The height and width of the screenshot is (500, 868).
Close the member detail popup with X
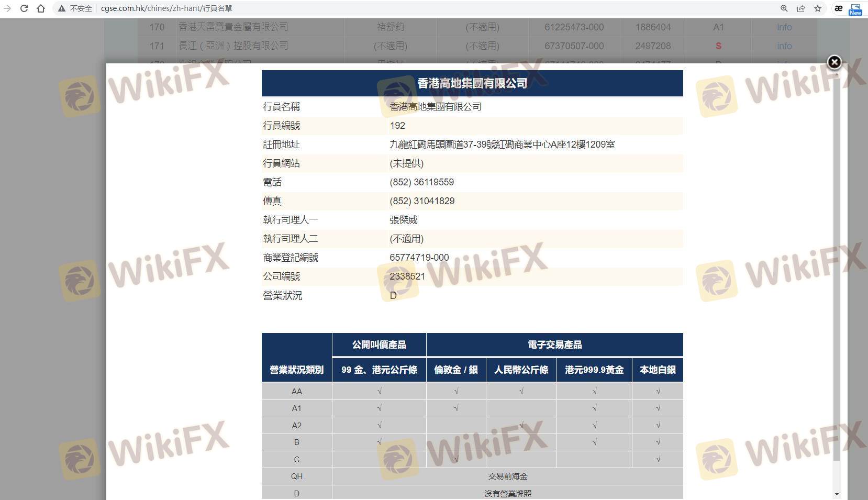click(x=834, y=62)
